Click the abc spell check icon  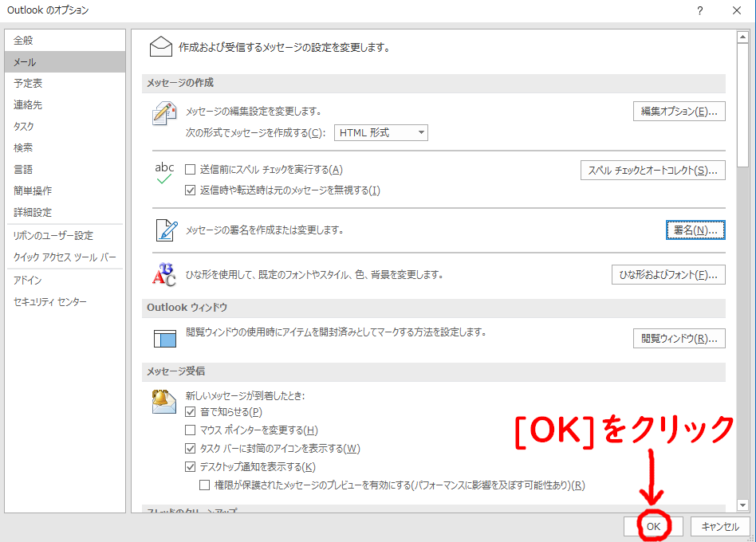[164, 173]
